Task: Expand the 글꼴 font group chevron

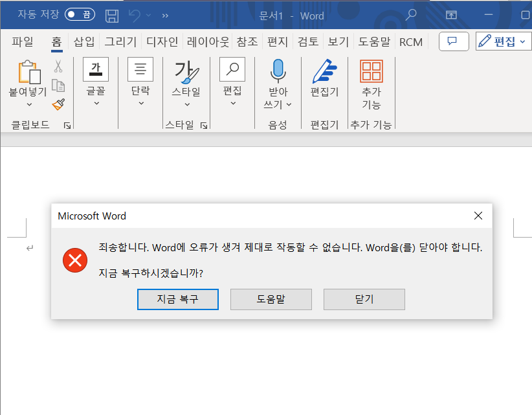Action: coord(96,103)
